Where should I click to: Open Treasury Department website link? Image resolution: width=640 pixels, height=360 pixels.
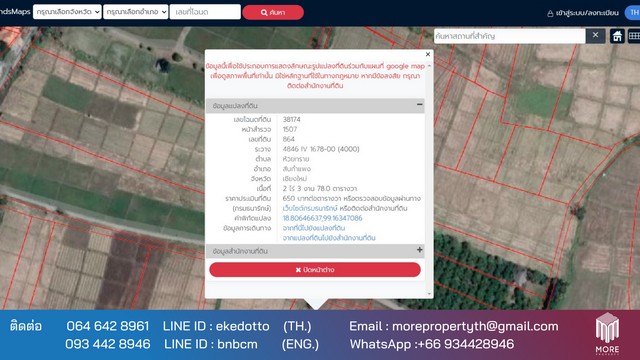point(310,208)
